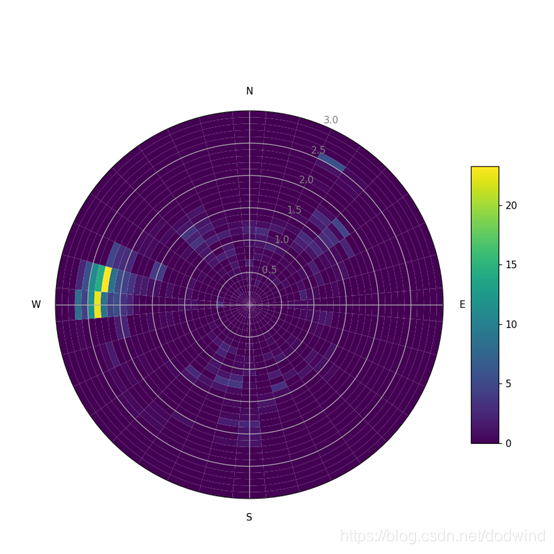Click the 2.0 radial axis label
554x554 pixels.
306,180
